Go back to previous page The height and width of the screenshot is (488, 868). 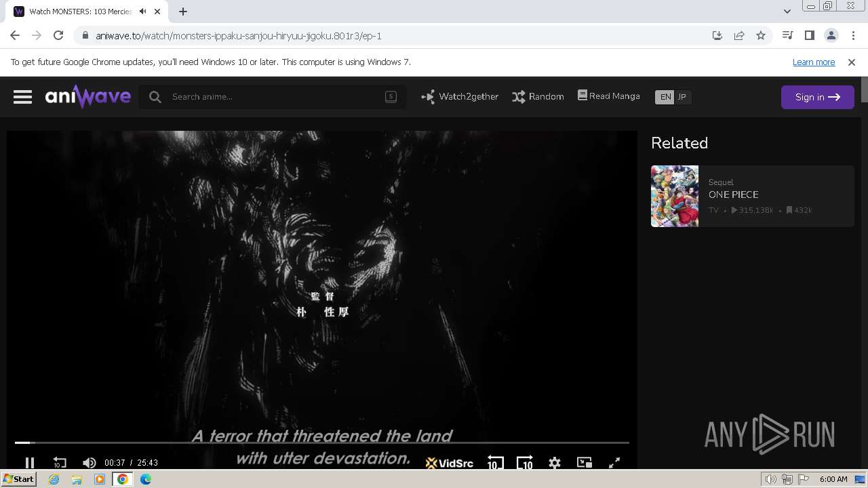tap(15, 35)
